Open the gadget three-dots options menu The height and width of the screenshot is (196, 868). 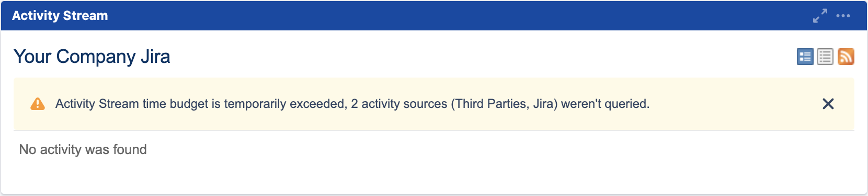pos(843,16)
